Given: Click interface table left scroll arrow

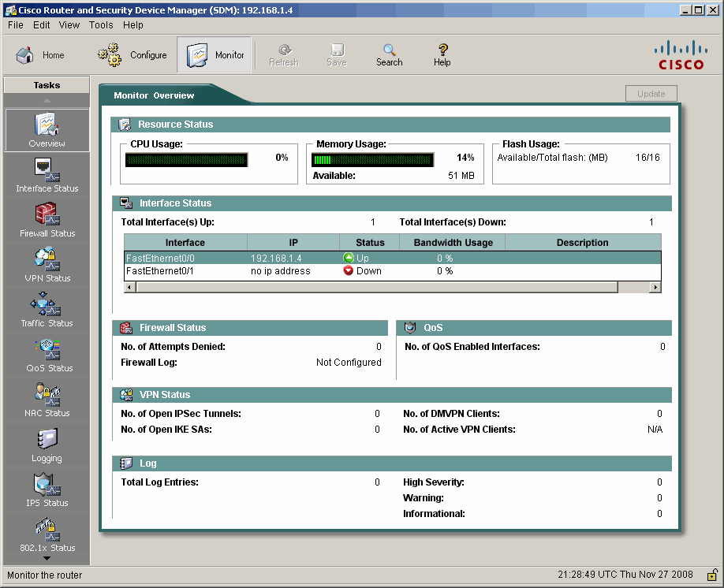Looking at the screenshot, I should [130, 288].
